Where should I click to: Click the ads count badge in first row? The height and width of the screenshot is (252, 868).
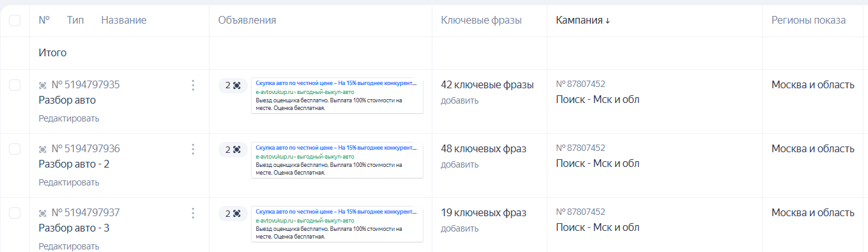coord(232,86)
